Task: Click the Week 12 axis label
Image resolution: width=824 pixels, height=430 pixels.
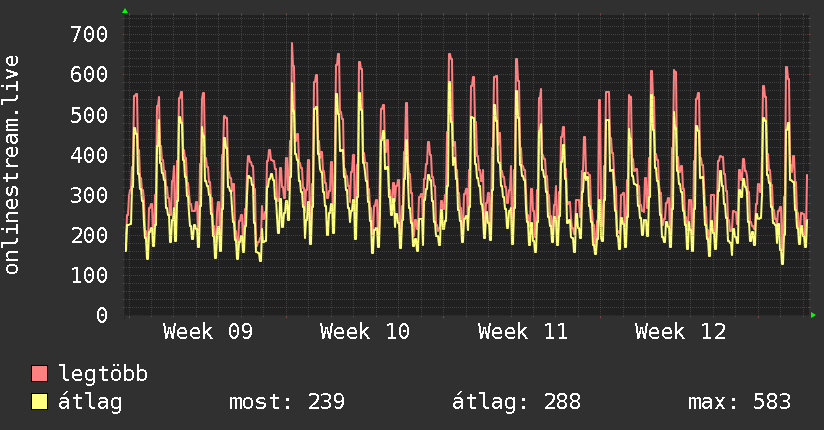Action: tap(680, 332)
